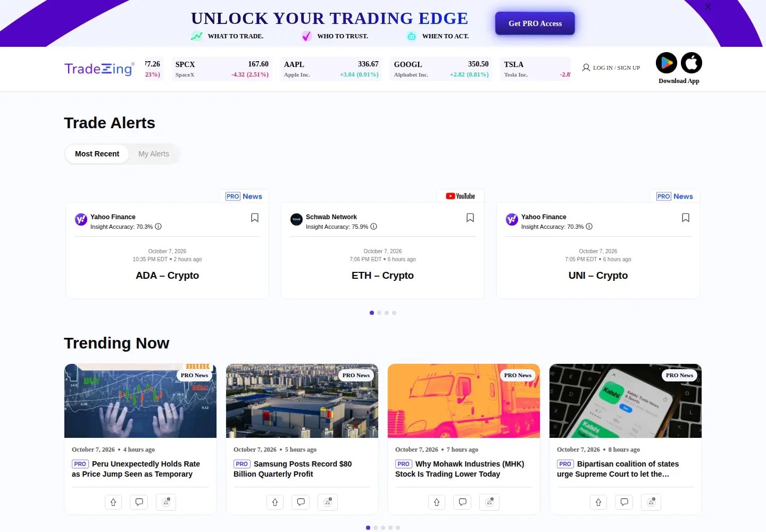Open GOOGL Alphabet ticker quote
This screenshot has height=532, width=766.
click(x=441, y=69)
